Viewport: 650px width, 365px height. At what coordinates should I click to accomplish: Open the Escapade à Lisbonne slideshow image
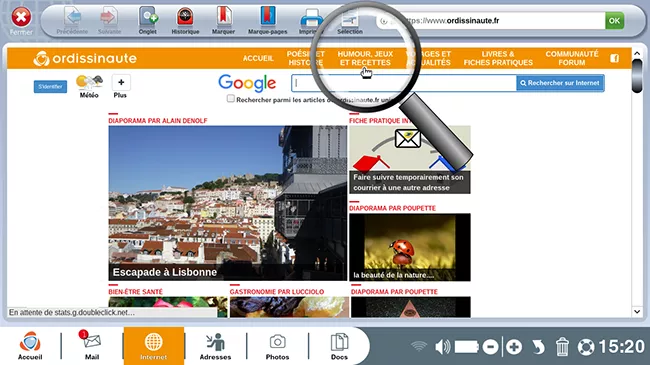[x=228, y=203]
